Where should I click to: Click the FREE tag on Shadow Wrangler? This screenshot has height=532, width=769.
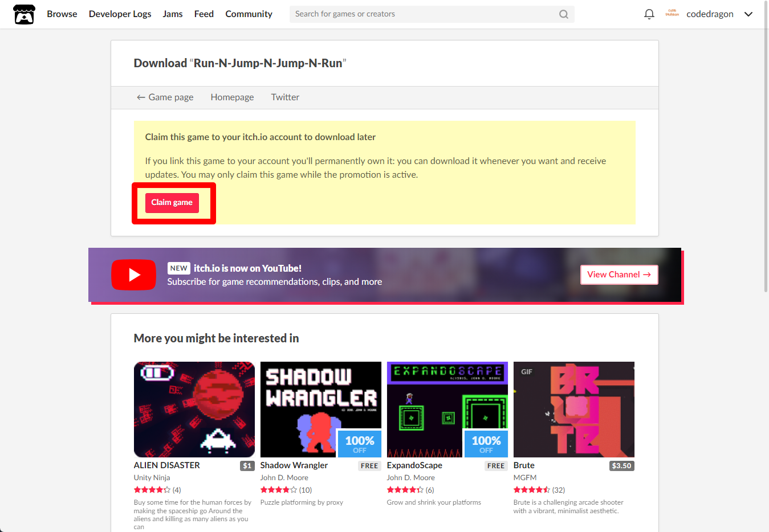pyautogui.click(x=369, y=466)
